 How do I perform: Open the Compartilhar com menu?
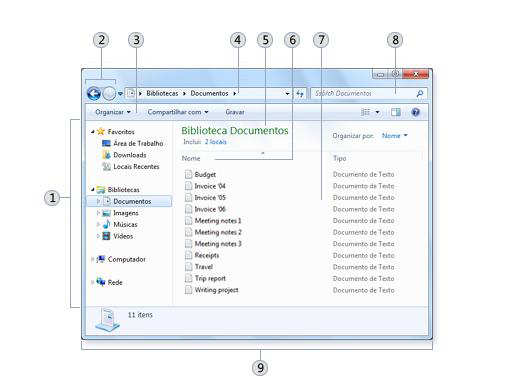click(178, 112)
